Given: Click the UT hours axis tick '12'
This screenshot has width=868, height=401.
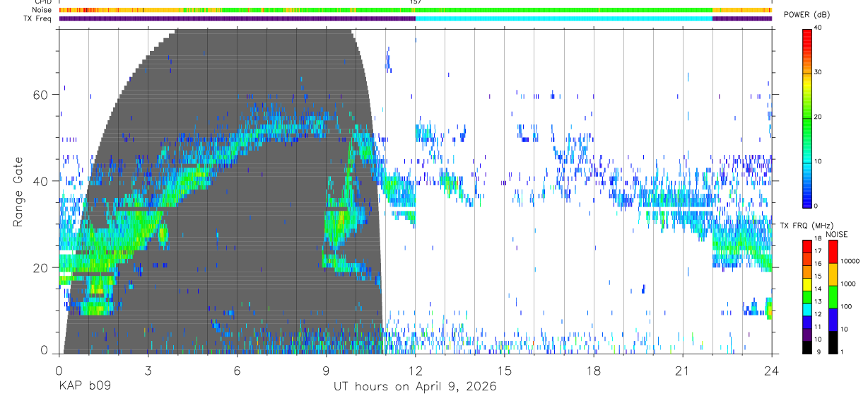Looking at the screenshot, I should click(415, 371).
